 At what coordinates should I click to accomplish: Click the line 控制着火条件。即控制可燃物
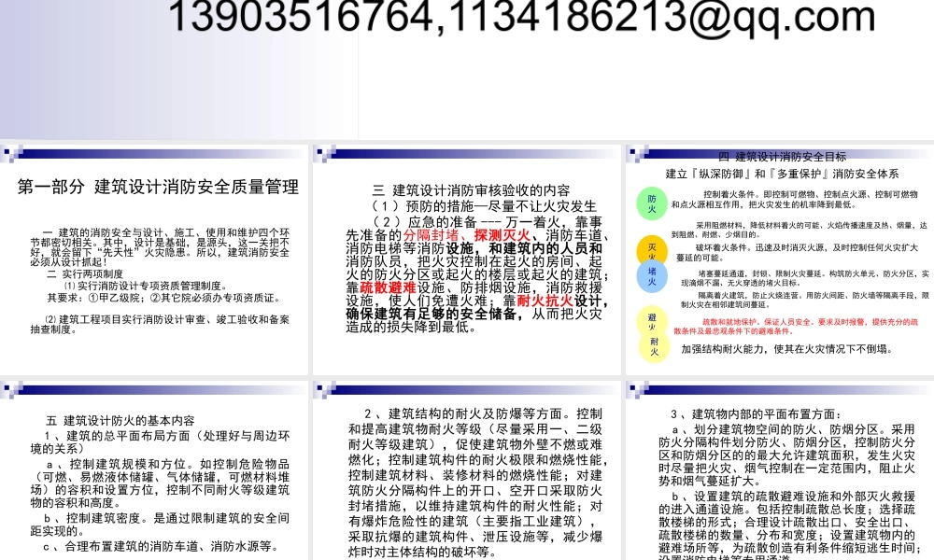tap(795, 200)
